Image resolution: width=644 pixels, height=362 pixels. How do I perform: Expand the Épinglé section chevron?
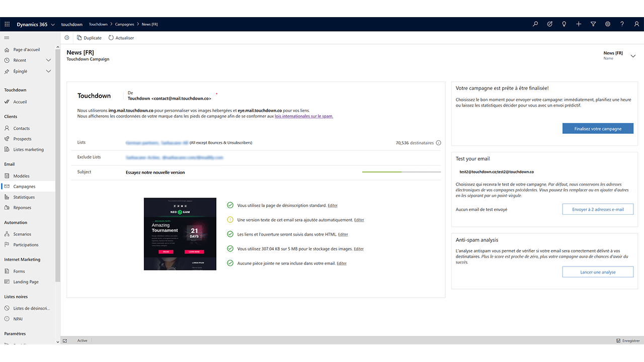49,71
